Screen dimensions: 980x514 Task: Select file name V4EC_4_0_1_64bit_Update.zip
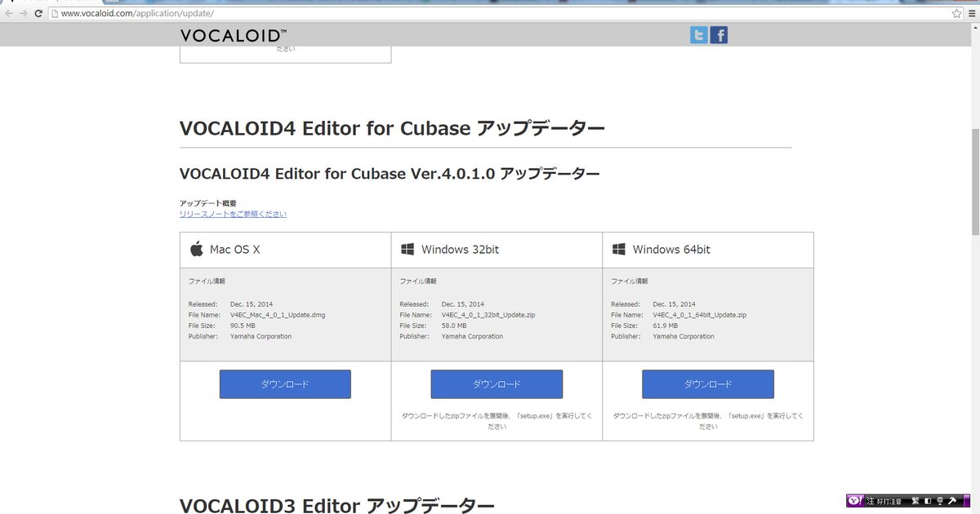coord(700,315)
